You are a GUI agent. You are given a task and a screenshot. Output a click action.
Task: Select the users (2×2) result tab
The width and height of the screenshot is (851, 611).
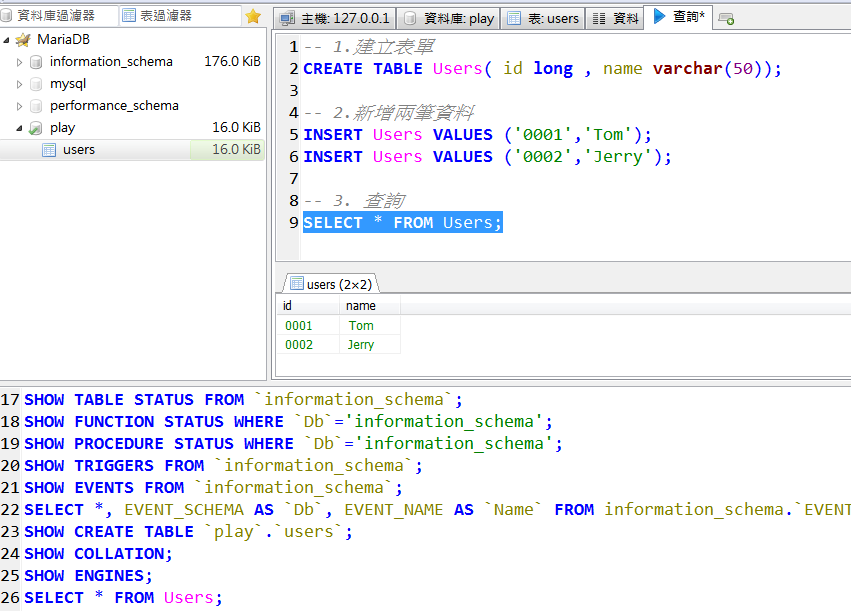pos(330,284)
